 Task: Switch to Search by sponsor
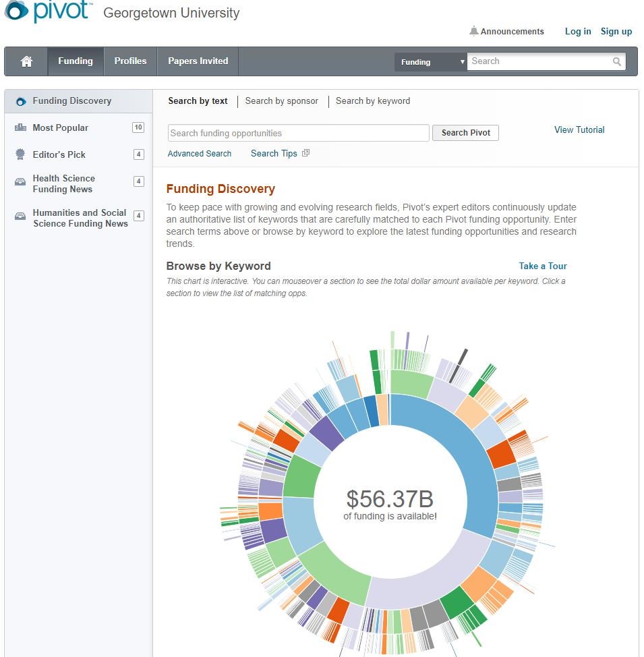pyautogui.click(x=282, y=101)
